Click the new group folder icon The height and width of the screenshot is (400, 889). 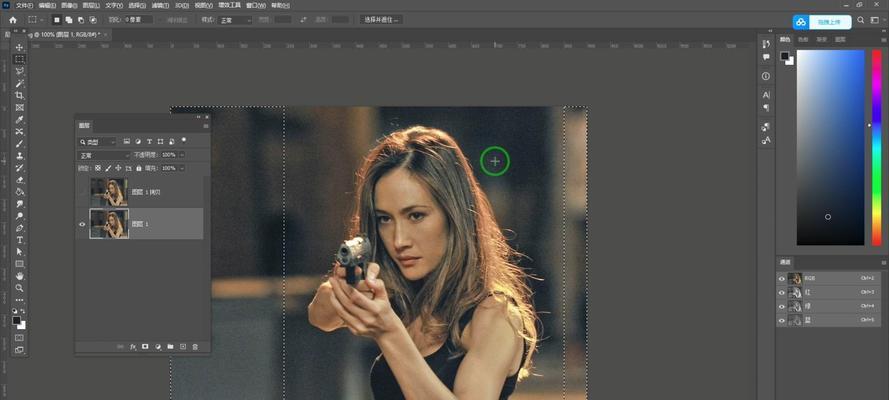(x=170, y=347)
